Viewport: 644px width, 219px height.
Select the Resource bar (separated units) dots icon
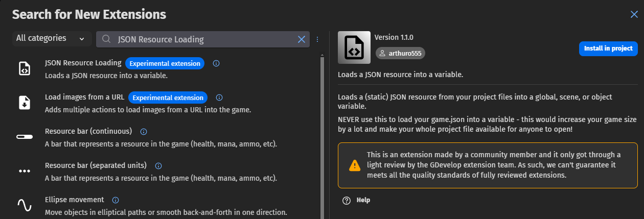(25, 171)
